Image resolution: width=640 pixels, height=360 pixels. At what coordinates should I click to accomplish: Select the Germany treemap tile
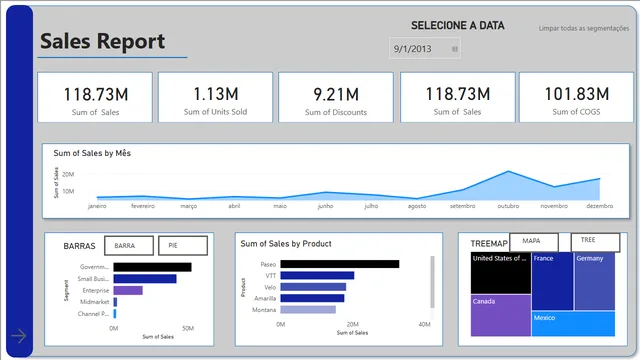595,281
